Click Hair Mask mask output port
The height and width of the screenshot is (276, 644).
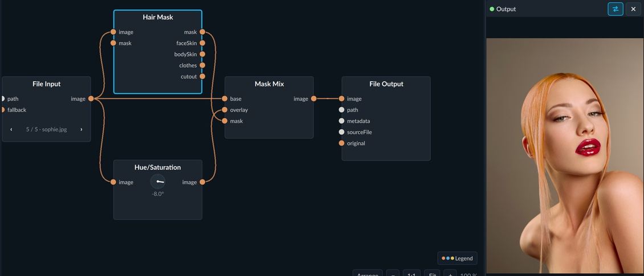[202, 32]
